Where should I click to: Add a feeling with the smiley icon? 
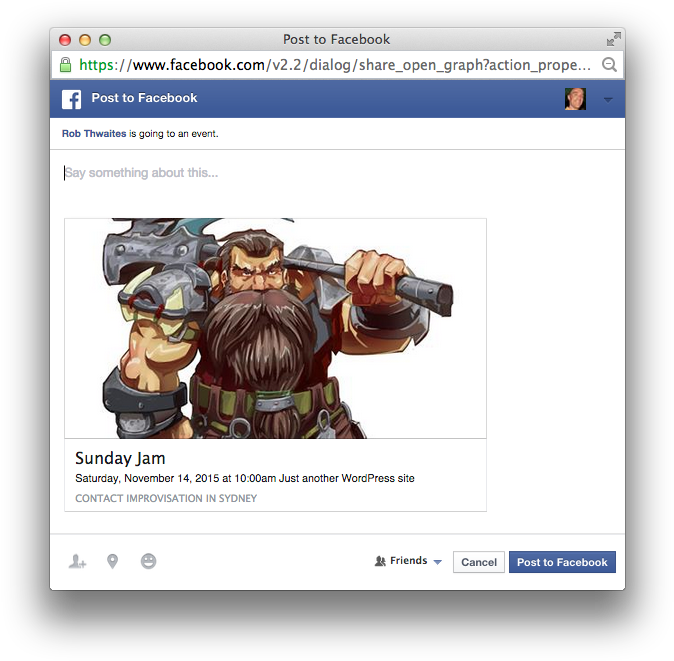point(148,561)
